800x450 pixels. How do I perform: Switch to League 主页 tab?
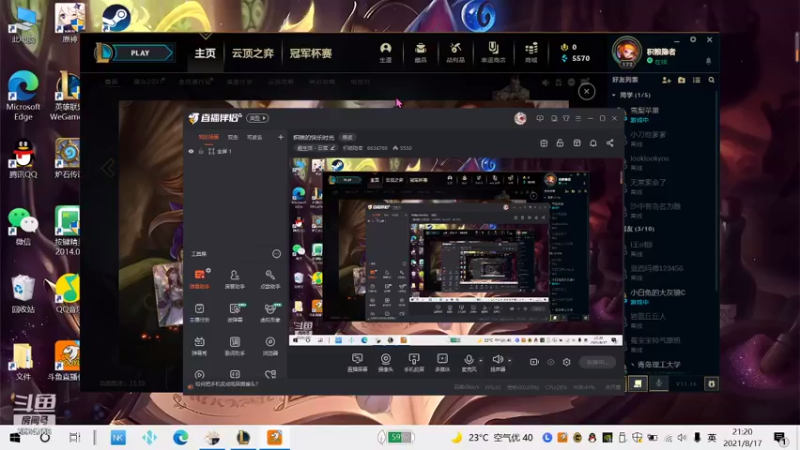tap(205, 53)
